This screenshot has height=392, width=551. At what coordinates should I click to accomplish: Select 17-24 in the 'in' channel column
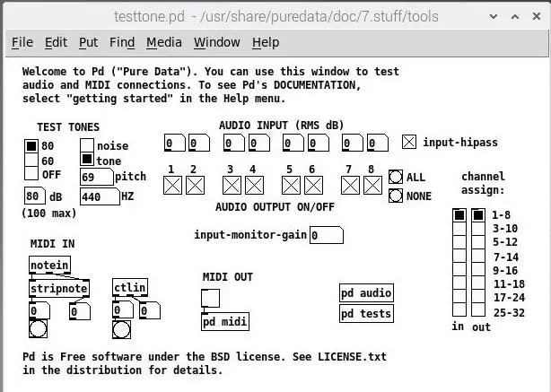459,296
